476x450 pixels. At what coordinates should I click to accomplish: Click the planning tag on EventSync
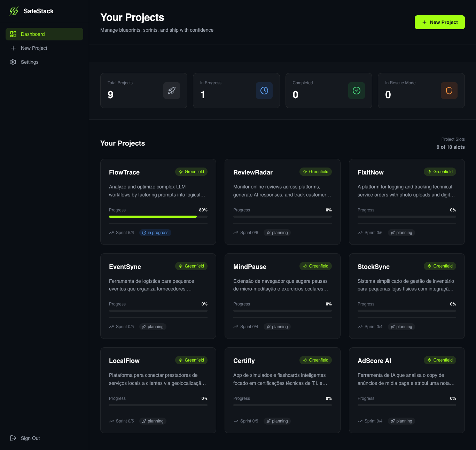point(153,327)
